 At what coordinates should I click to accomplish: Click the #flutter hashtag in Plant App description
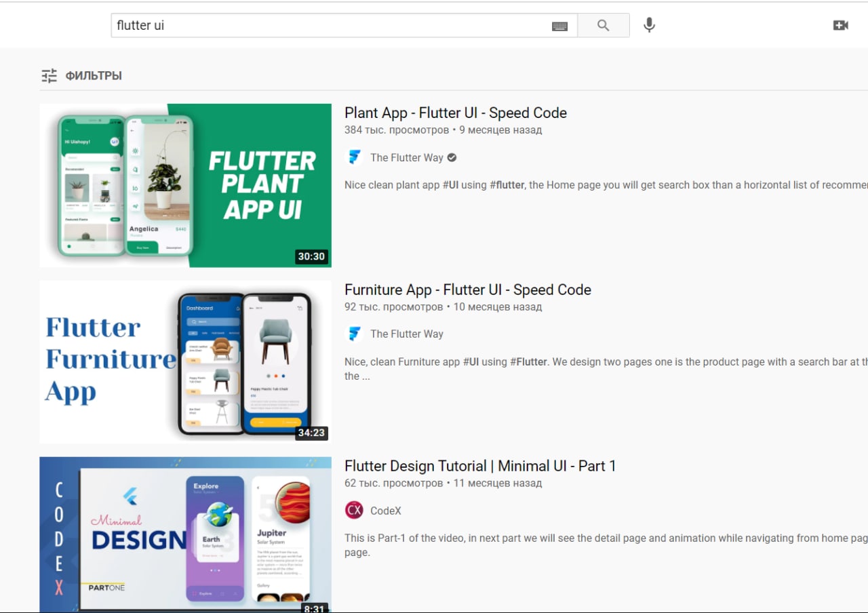(x=507, y=184)
